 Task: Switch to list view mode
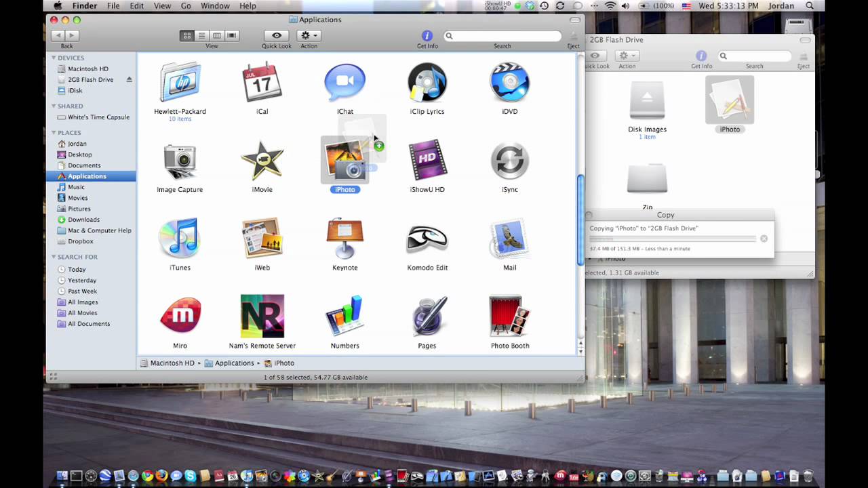[x=201, y=35]
